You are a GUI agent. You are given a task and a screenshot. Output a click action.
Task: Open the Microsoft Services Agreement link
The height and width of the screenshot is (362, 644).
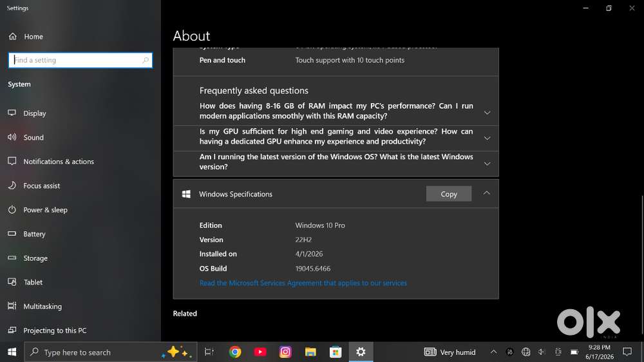pyautogui.click(x=303, y=283)
